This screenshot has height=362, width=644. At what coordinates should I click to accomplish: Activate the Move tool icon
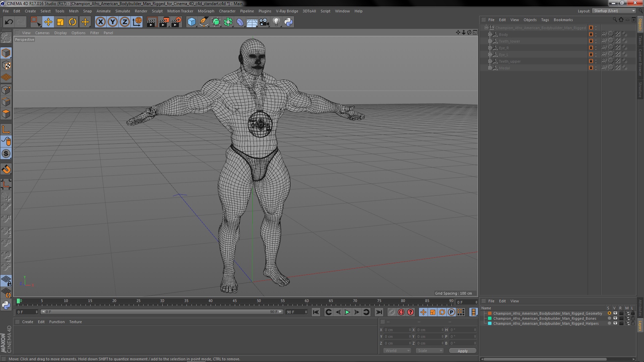tap(48, 22)
